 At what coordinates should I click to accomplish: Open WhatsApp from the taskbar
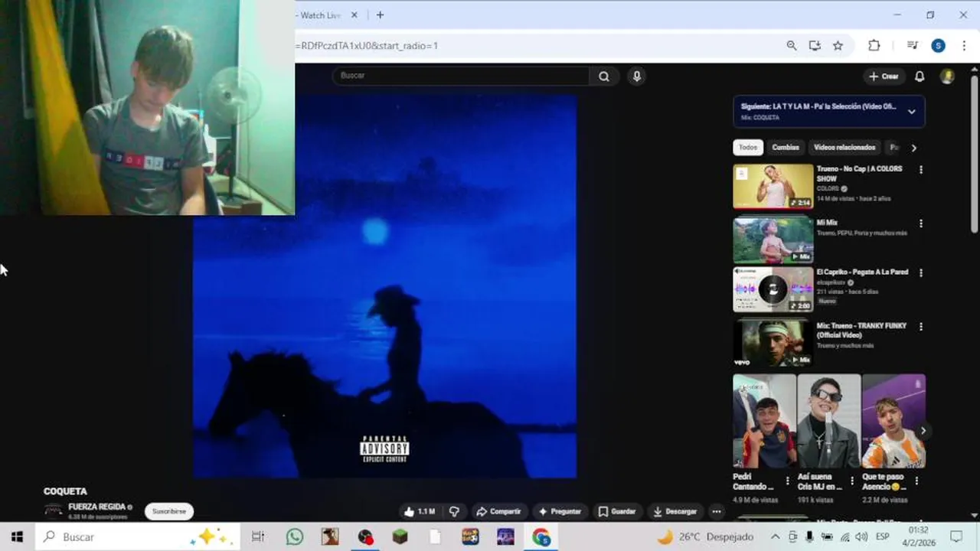tap(295, 536)
